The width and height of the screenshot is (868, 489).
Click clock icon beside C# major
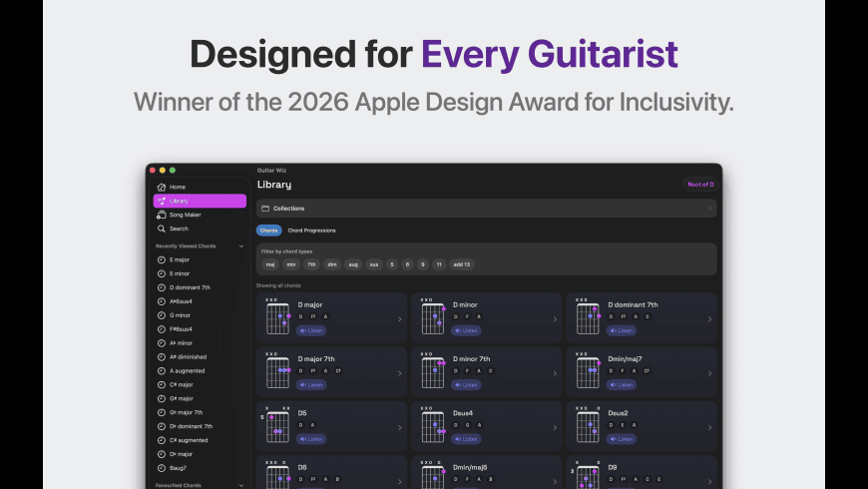pos(161,385)
